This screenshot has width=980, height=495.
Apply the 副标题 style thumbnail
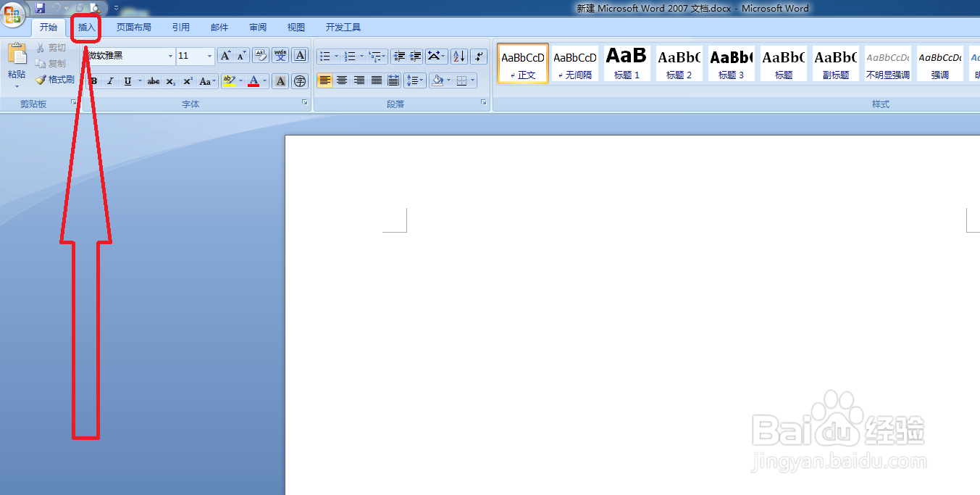tap(836, 63)
